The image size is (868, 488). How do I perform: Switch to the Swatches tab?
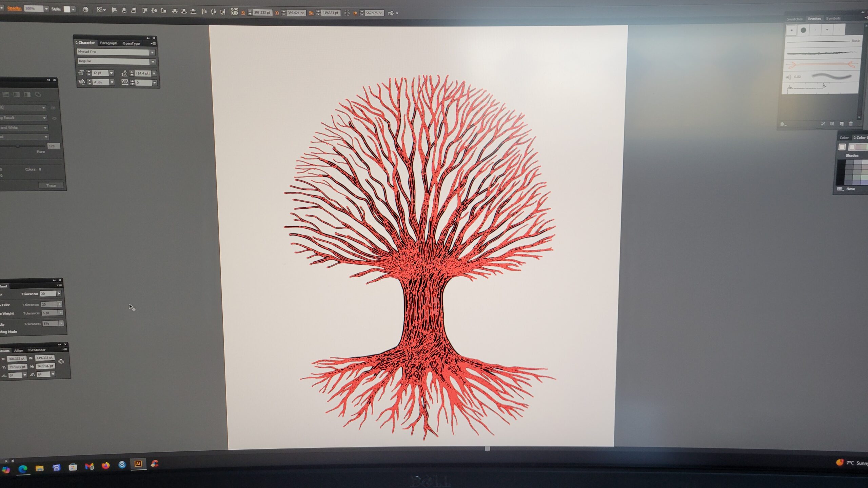click(x=794, y=19)
